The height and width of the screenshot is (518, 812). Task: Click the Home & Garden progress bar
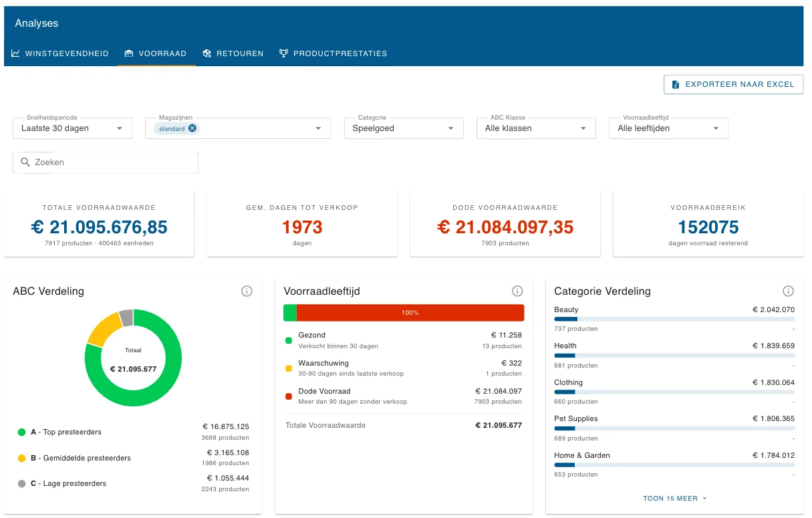point(674,465)
